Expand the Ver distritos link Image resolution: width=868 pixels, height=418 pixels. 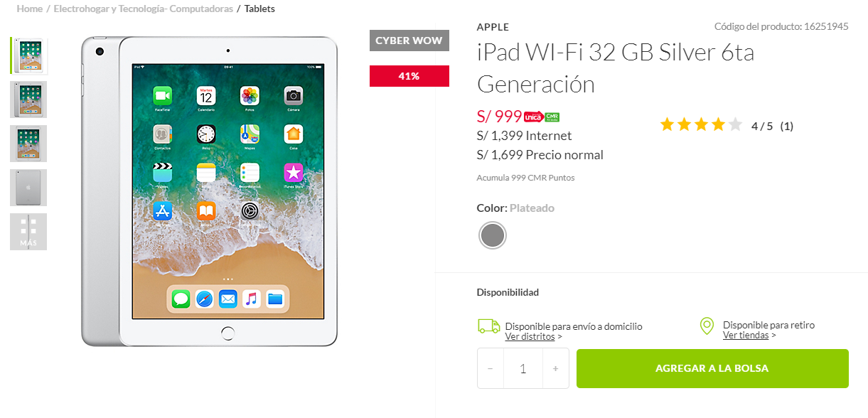click(533, 336)
